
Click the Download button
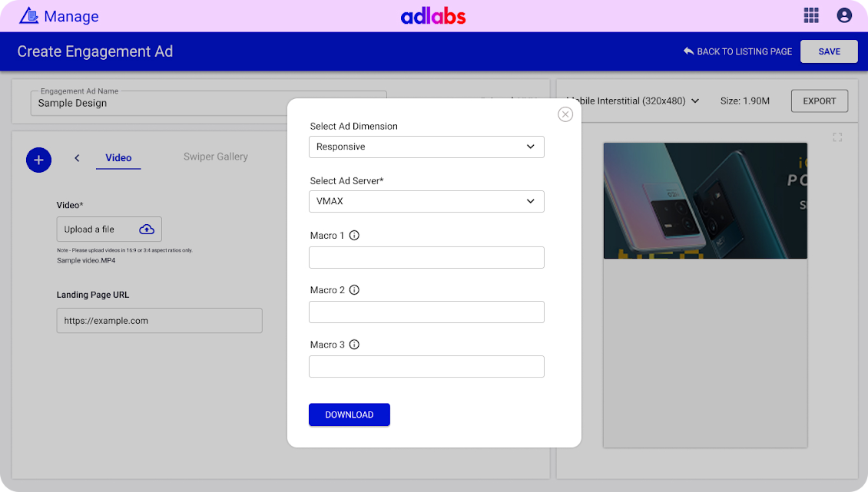[x=350, y=414]
